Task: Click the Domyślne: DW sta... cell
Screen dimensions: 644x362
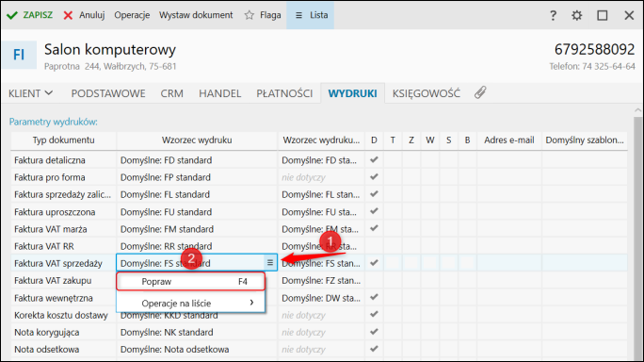Action: [321, 298]
